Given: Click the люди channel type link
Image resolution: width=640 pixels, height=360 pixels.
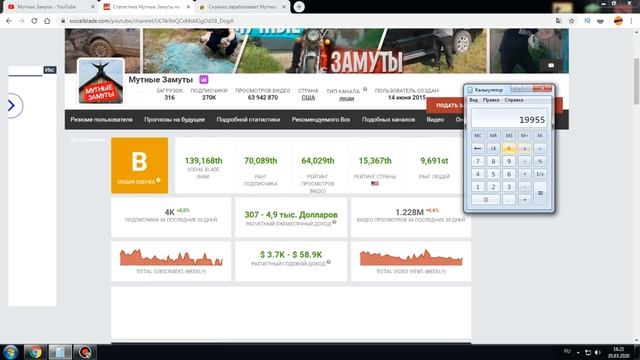Looking at the screenshot, I should (x=347, y=98).
